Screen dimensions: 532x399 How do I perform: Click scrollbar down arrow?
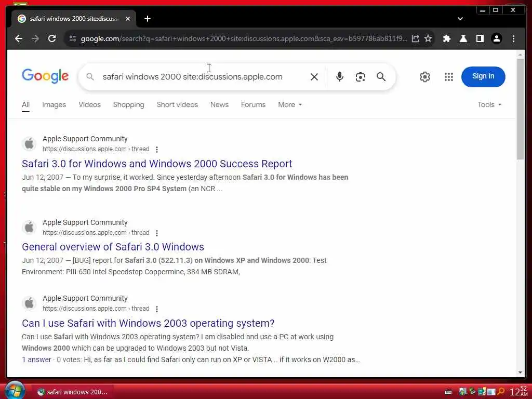tap(520, 373)
